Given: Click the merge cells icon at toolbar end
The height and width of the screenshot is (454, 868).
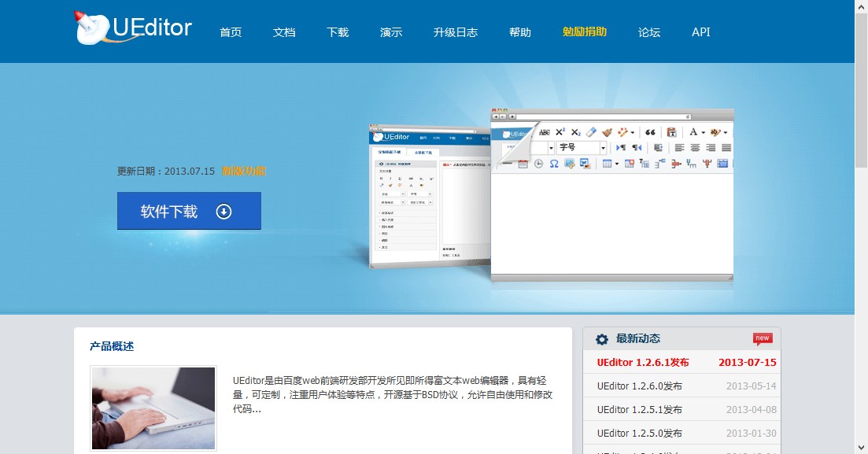Looking at the screenshot, I should click(722, 164).
